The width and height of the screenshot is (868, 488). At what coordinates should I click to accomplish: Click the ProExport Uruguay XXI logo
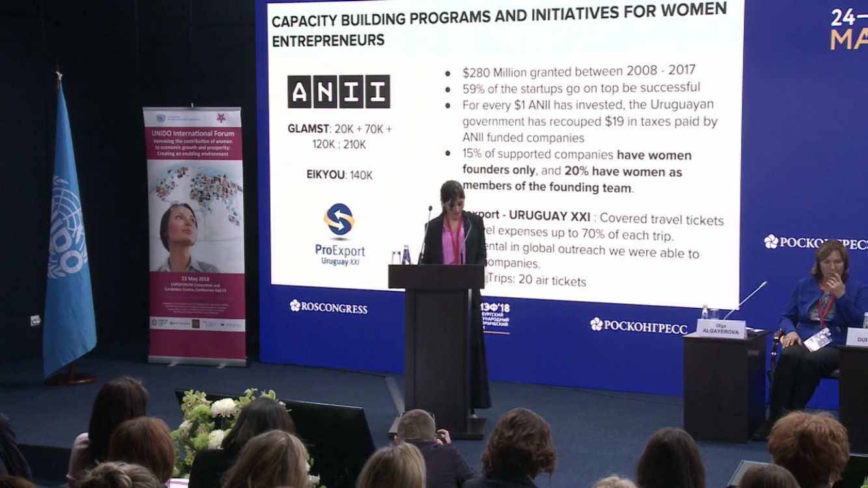(340, 234)
